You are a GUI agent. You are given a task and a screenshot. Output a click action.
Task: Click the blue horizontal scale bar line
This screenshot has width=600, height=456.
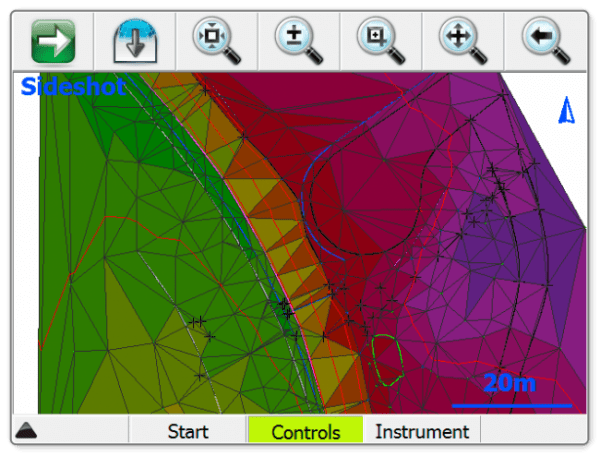point(511,405)
